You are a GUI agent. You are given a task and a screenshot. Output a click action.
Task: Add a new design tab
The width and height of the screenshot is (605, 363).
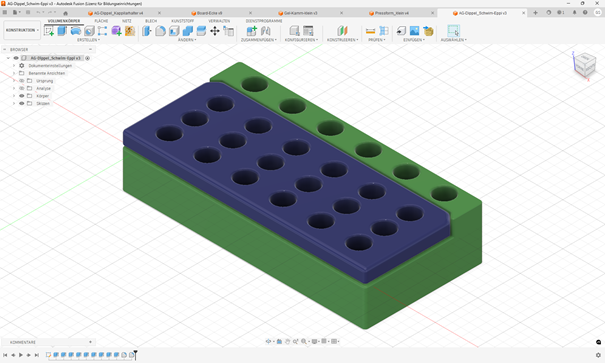pyautogui.click(x=535, y=13)
